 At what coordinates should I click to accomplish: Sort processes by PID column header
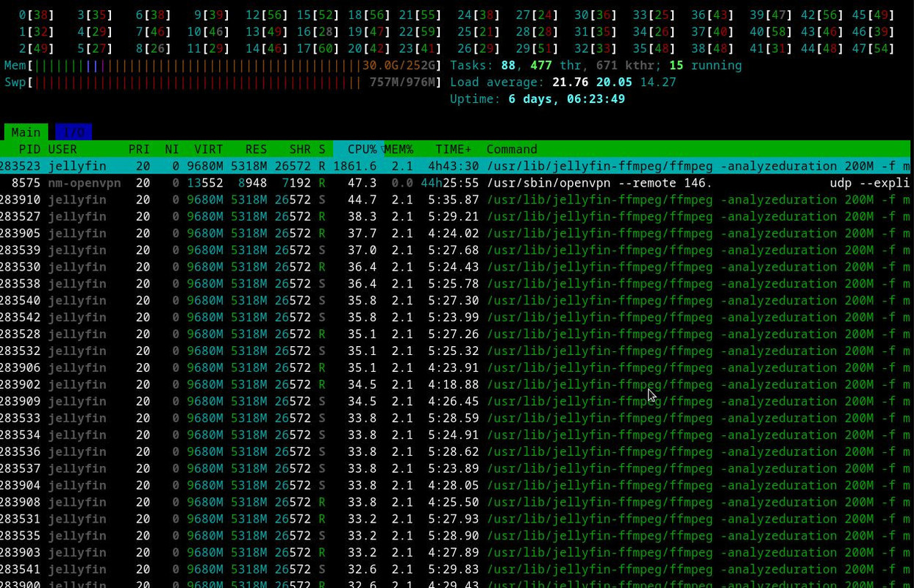tap(29, 149)
